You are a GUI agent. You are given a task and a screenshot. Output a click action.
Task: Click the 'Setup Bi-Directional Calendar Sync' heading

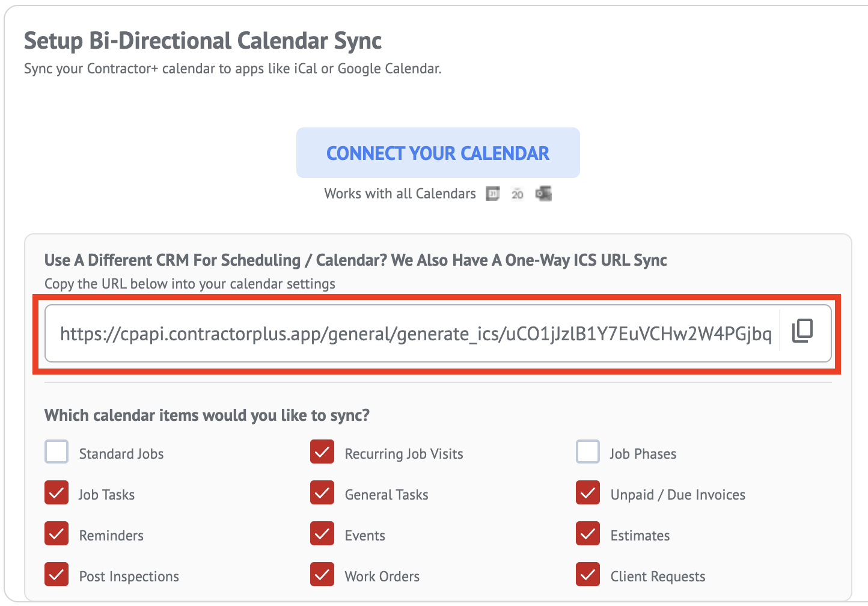(203, 41)
